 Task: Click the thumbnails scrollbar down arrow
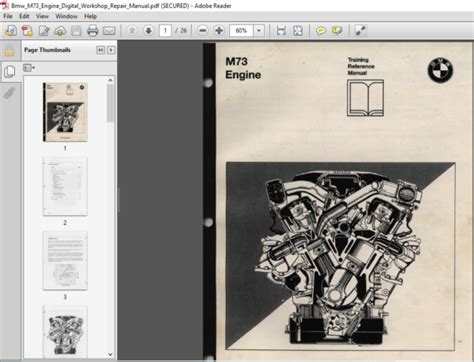pos(110,355)
